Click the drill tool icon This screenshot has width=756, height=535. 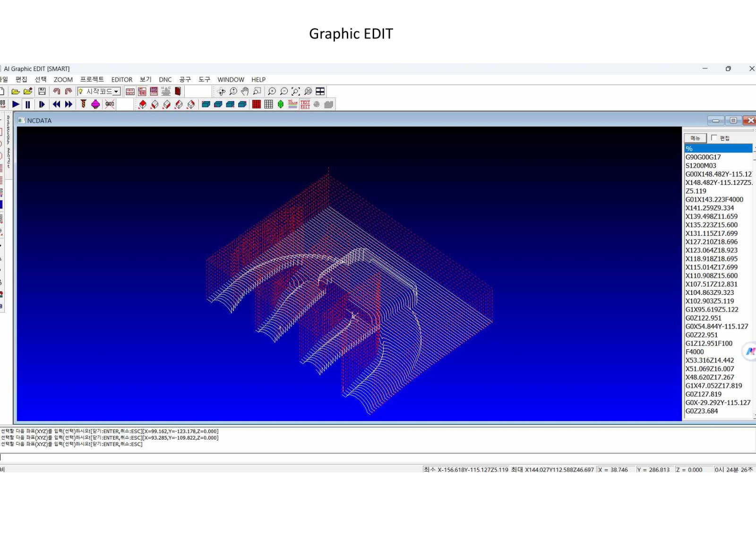[83, 104]
